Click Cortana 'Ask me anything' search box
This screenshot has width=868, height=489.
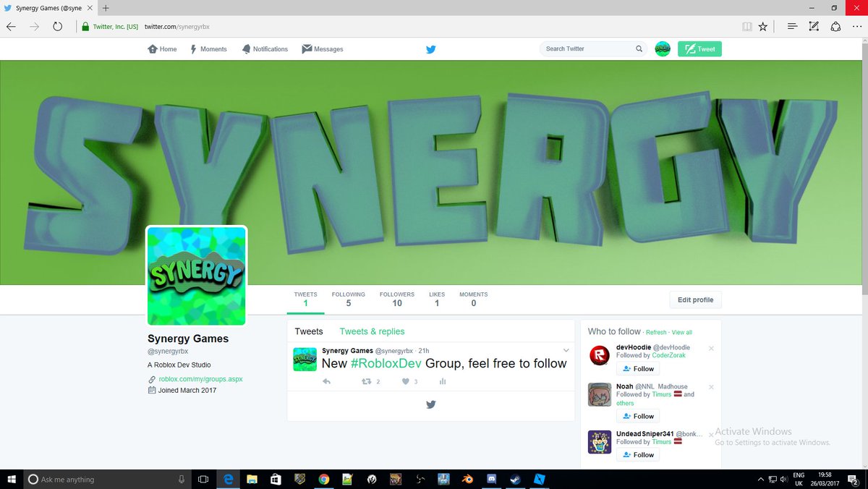click(109, 479)
